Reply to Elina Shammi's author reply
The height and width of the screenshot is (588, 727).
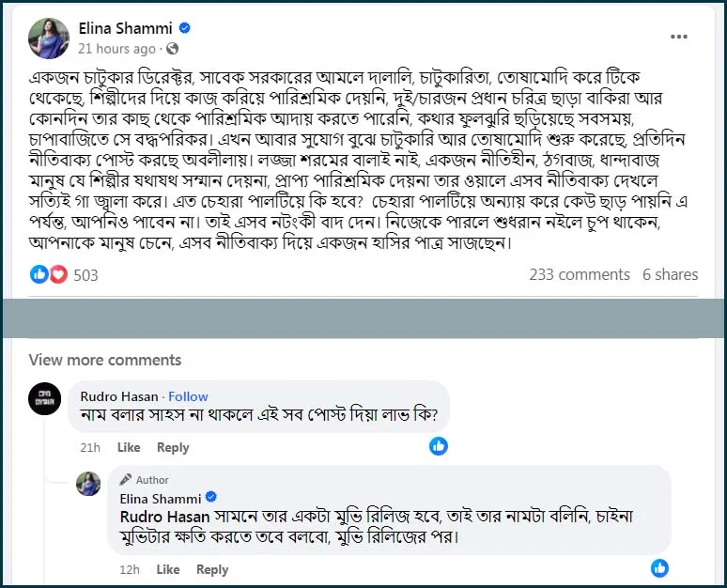212,569
